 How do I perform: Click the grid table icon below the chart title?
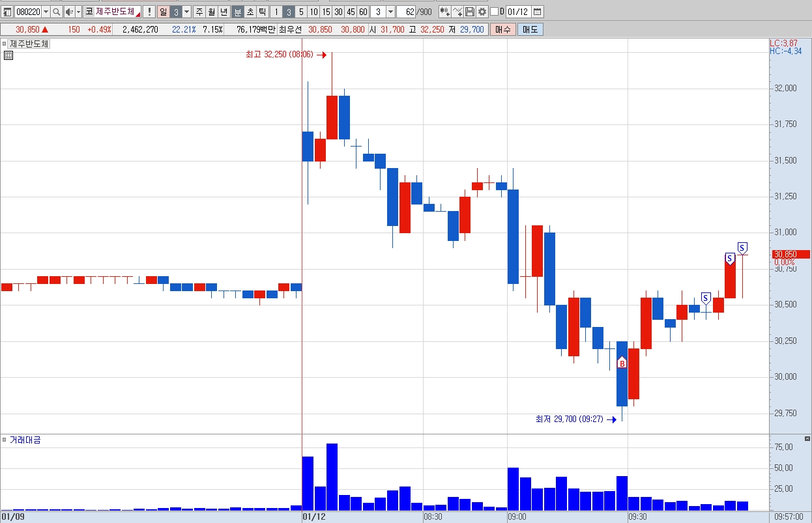[x=8, y=55]
